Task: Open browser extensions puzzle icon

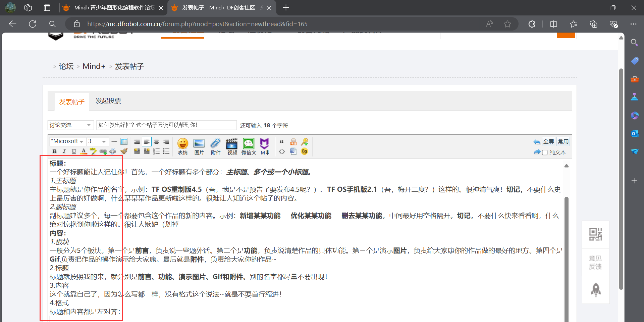Action: (532, 24)
